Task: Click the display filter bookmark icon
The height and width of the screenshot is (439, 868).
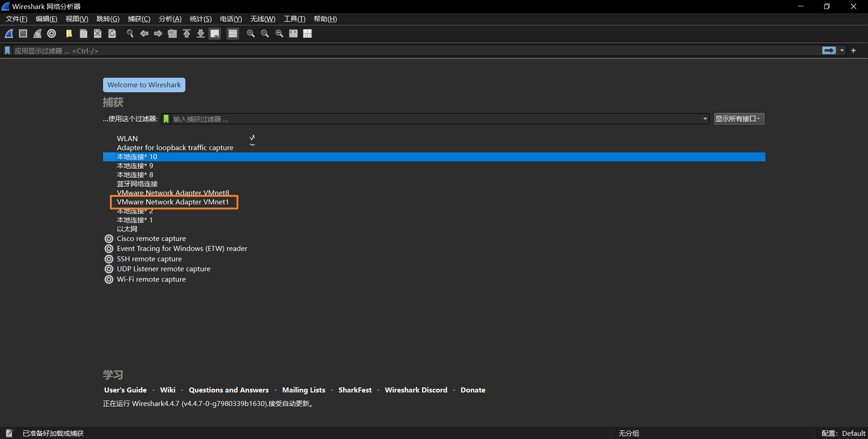Action: click(7, 51)
